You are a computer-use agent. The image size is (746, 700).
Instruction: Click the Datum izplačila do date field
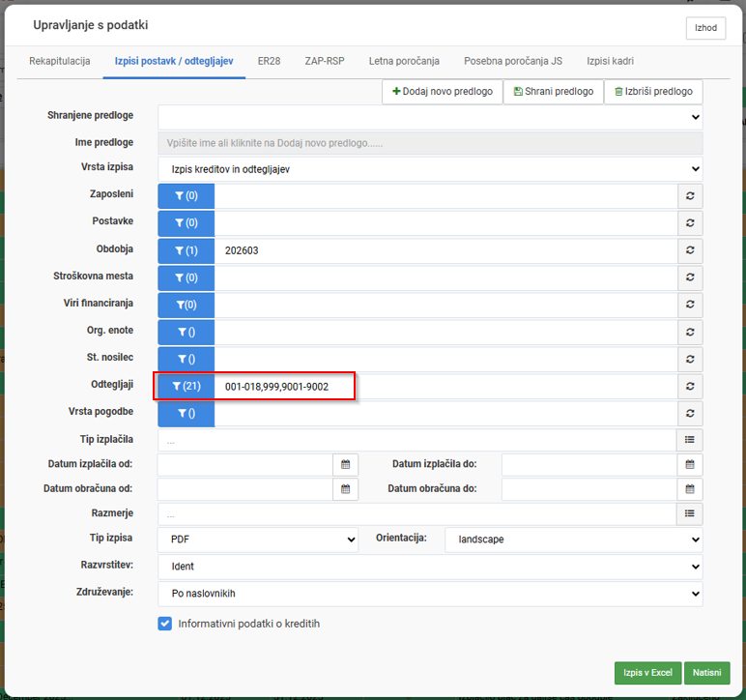pyautogui.click(x=589, y=464)
